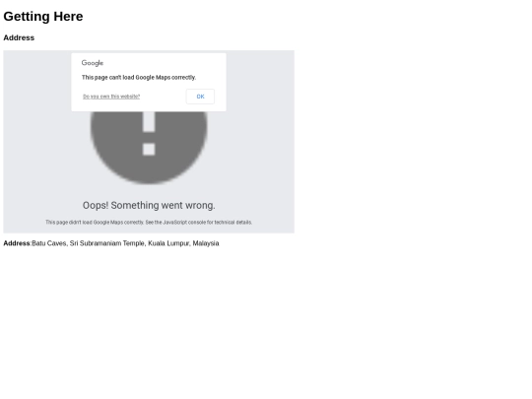Click the 'Getting Here' page heading

43,17
